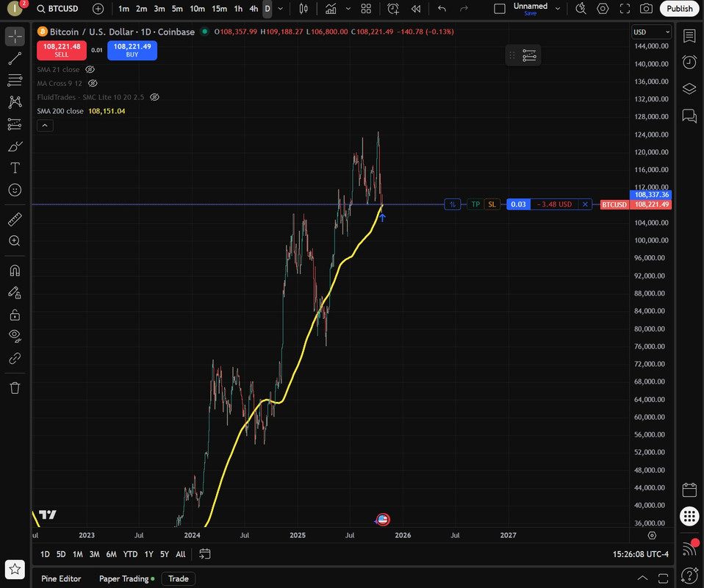The height and width of the screenshot is (588, 704).
Task: Toggle magnet mode
Action: coord(15,270)
